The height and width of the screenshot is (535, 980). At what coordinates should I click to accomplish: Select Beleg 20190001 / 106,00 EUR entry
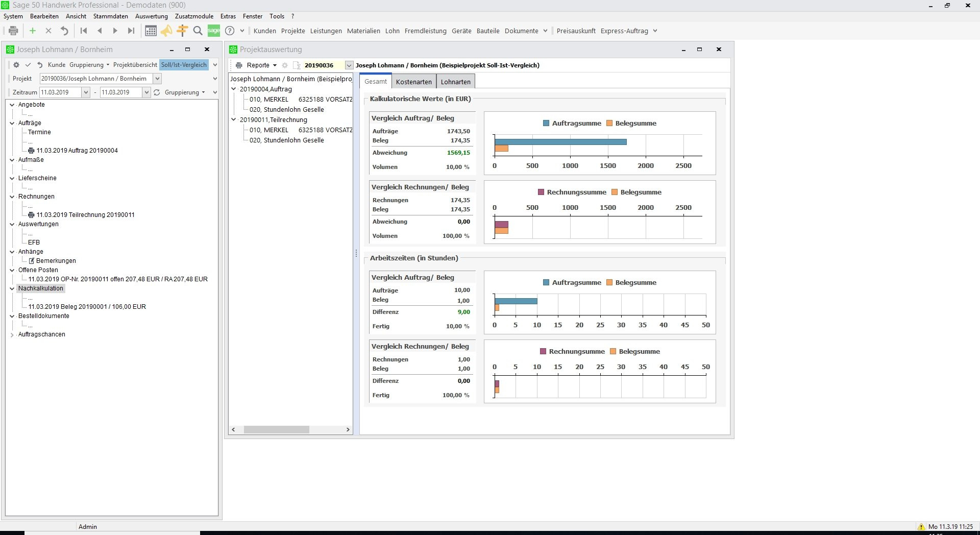87,307
